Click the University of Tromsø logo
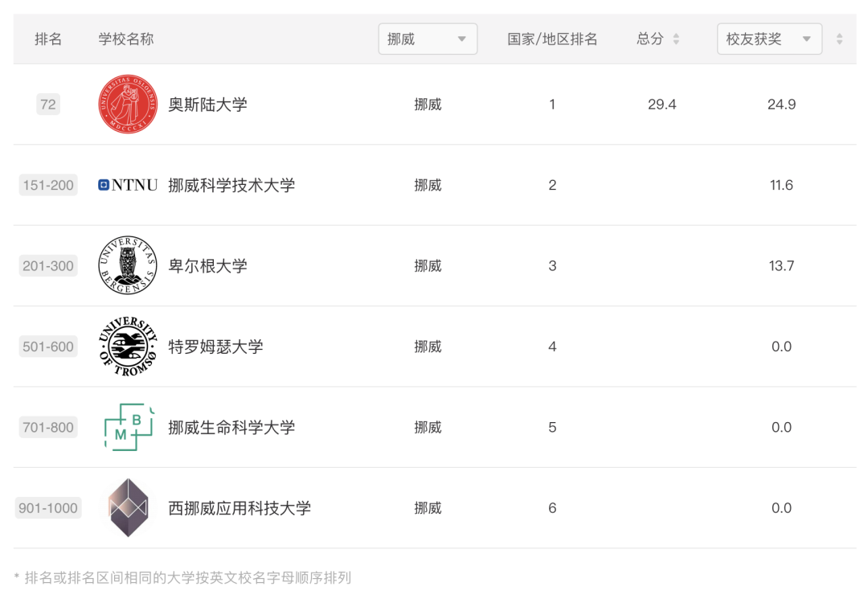 click(128, 347)
